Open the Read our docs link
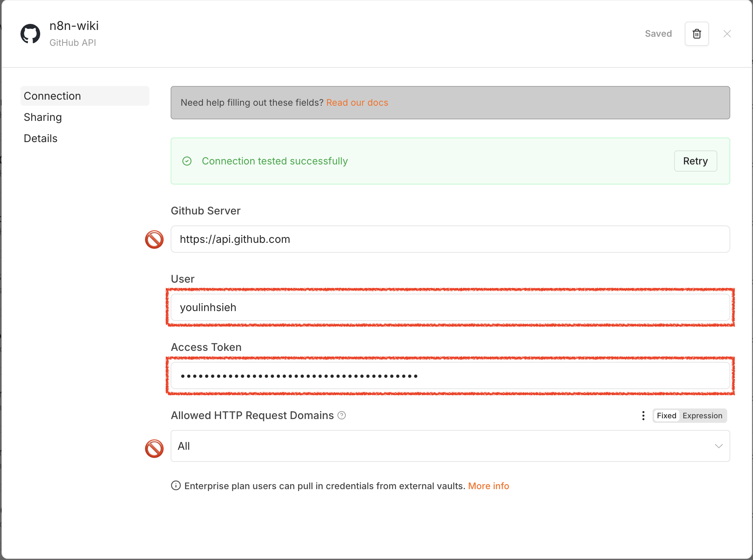This screenshot has height=560, width=753. tap(357, 103)
